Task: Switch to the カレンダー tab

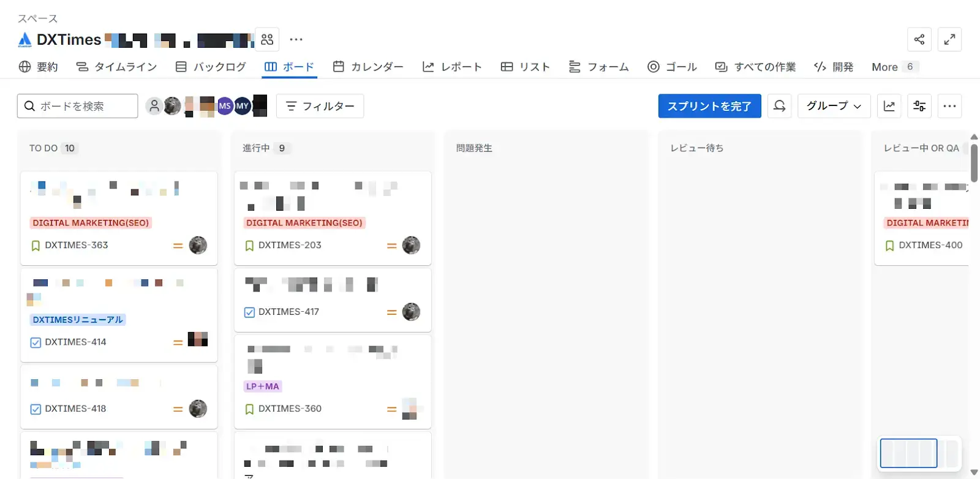Action: [368, 67]
